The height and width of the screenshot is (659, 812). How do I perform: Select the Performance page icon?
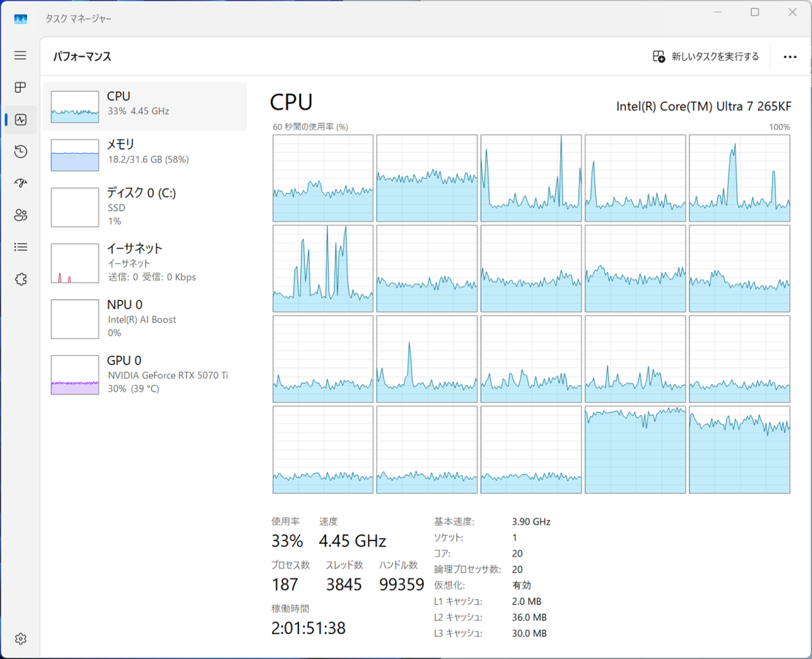(20, 120)
